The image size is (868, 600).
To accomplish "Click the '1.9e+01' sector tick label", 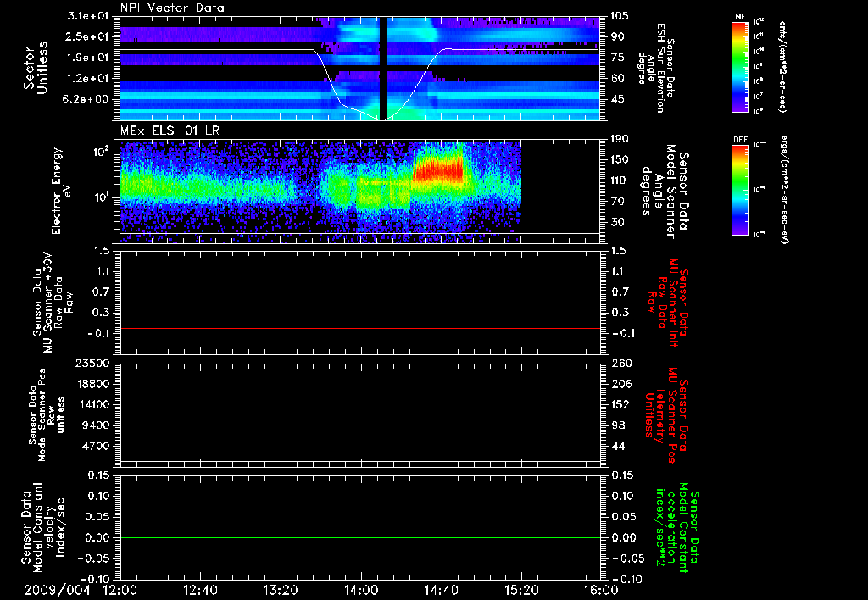I will tap(88, 58).
